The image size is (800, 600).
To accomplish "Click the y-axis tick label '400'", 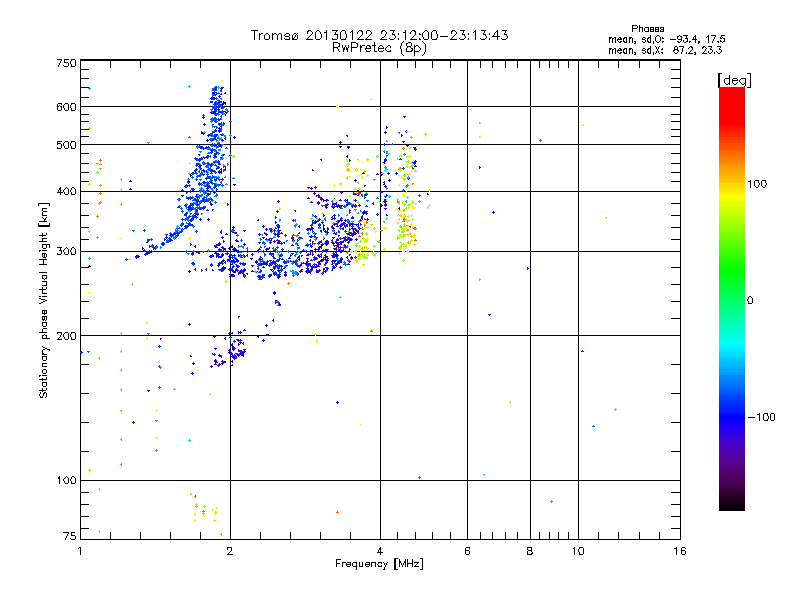I will pyautogui.click(x=66, y=191).
